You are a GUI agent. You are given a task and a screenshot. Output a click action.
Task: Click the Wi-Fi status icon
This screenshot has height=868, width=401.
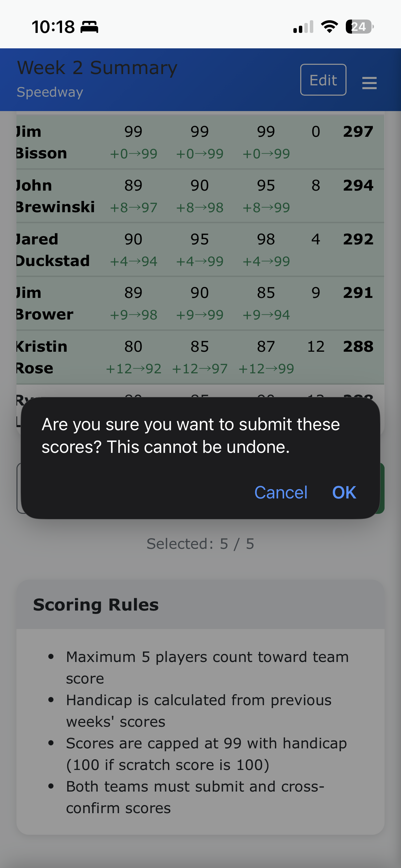(x=329, y=27)
